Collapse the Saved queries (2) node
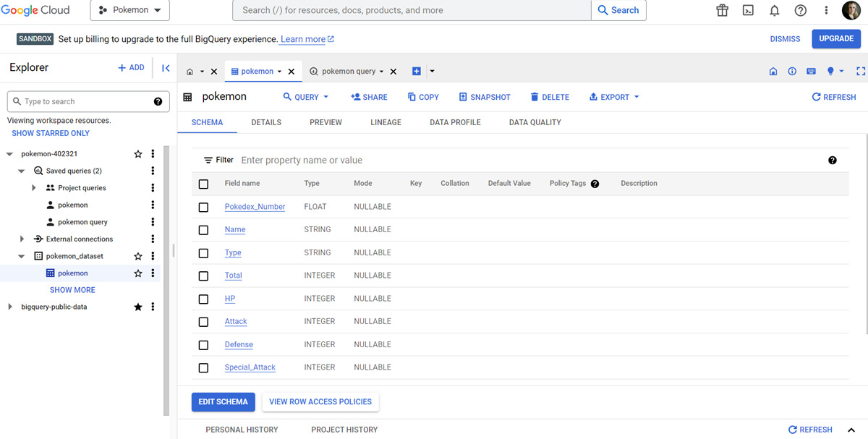 coord(22,171)
